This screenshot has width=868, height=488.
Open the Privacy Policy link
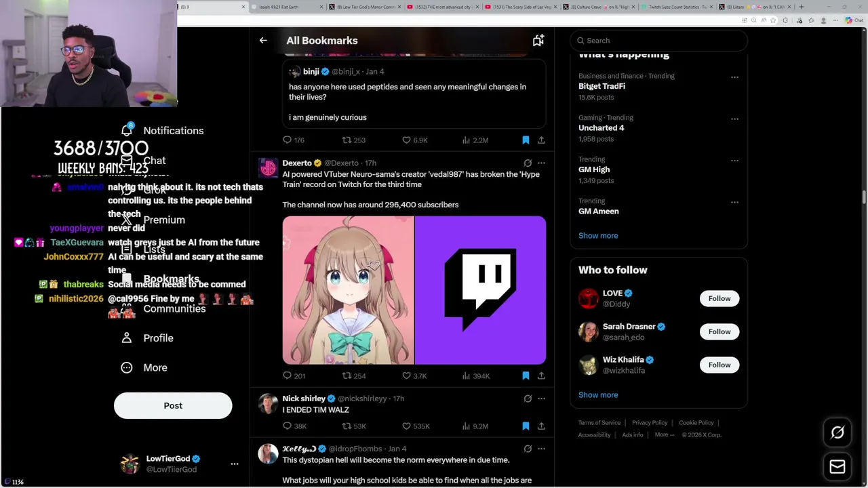tap(650, 423)
